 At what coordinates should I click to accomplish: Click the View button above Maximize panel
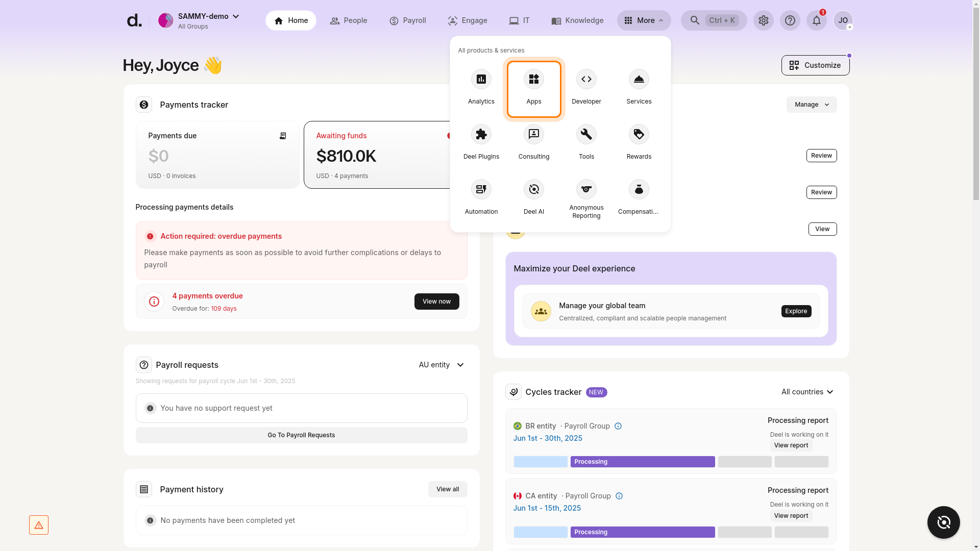(822, 229)
